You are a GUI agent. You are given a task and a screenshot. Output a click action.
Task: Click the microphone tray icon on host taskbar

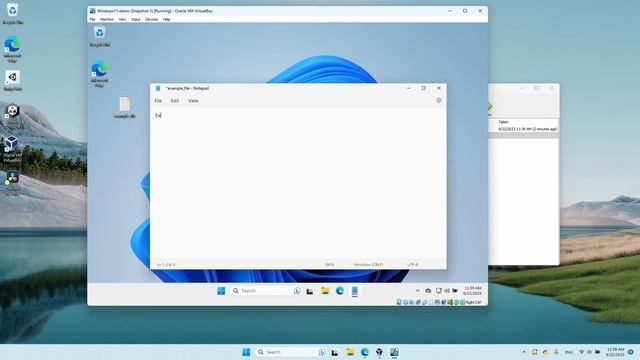556,352
